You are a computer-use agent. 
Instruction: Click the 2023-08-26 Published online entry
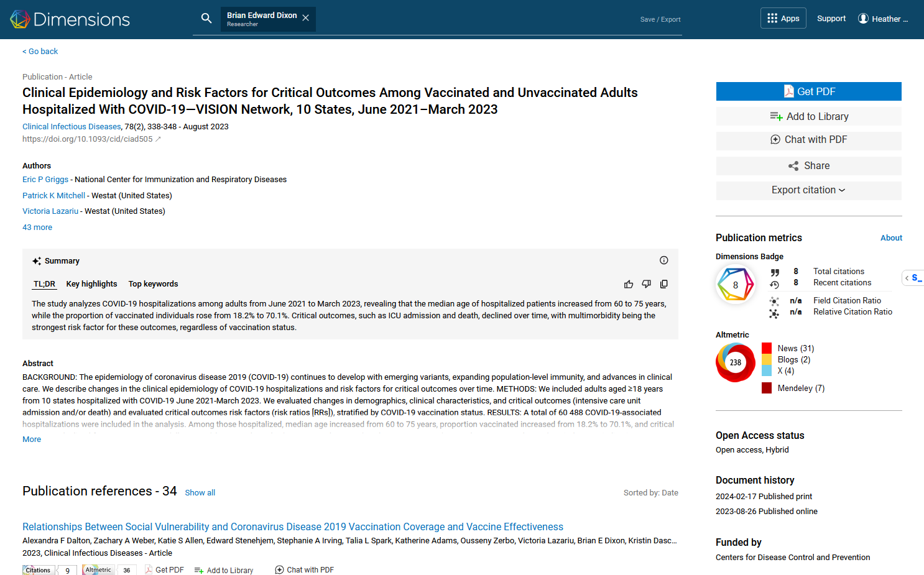point(766,512)
